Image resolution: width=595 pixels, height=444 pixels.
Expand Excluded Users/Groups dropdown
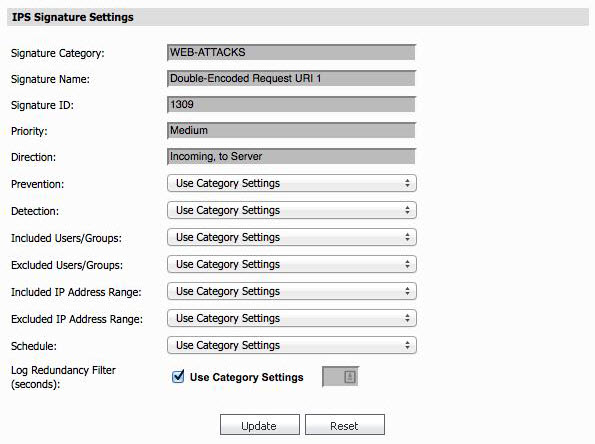point(291,264)
